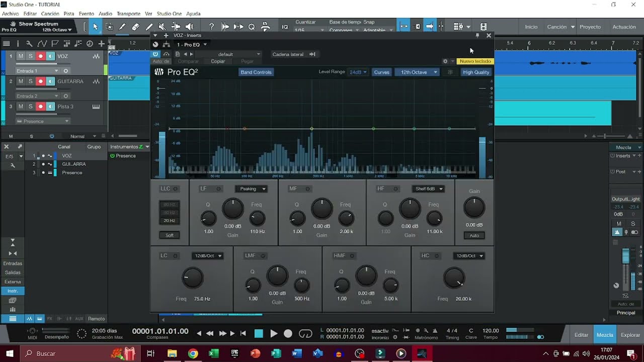This screenshot has width=644, height=362.
Task: Open the Level Range 24dB dropdown
Action: [358, 72]
